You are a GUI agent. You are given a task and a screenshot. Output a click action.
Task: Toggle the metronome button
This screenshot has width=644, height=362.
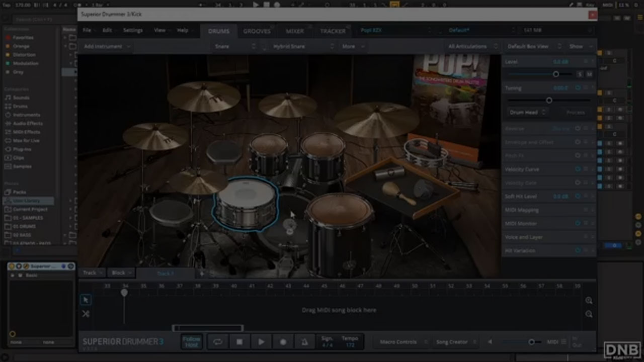pos(304,342)
